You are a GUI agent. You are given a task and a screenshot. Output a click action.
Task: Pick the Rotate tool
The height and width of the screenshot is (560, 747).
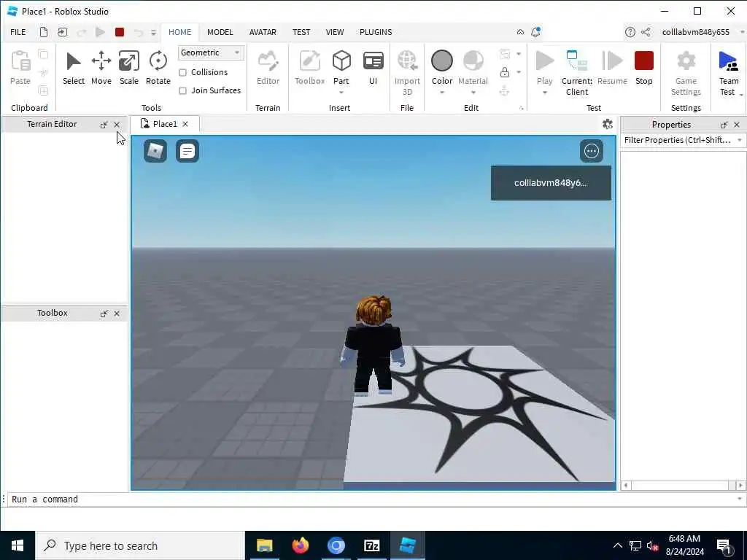pos(158,68)
